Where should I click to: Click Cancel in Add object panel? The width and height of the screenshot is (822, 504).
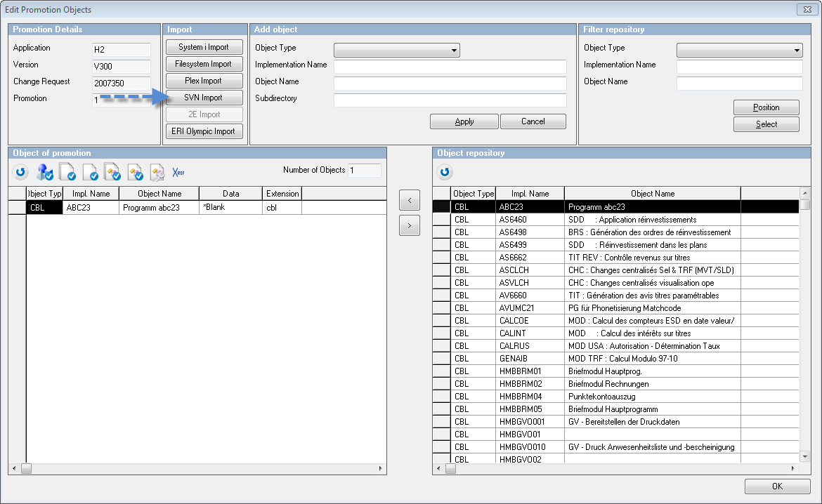click(x=533, y=121)
